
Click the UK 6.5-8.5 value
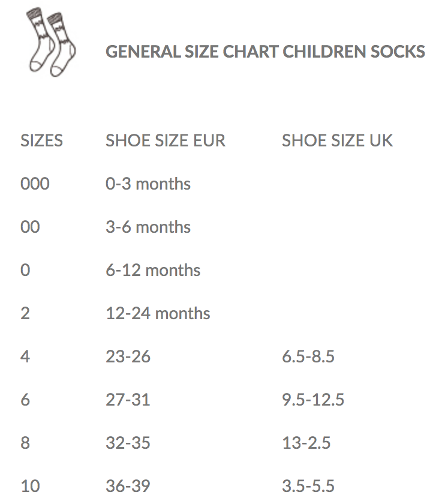(308, 356)
